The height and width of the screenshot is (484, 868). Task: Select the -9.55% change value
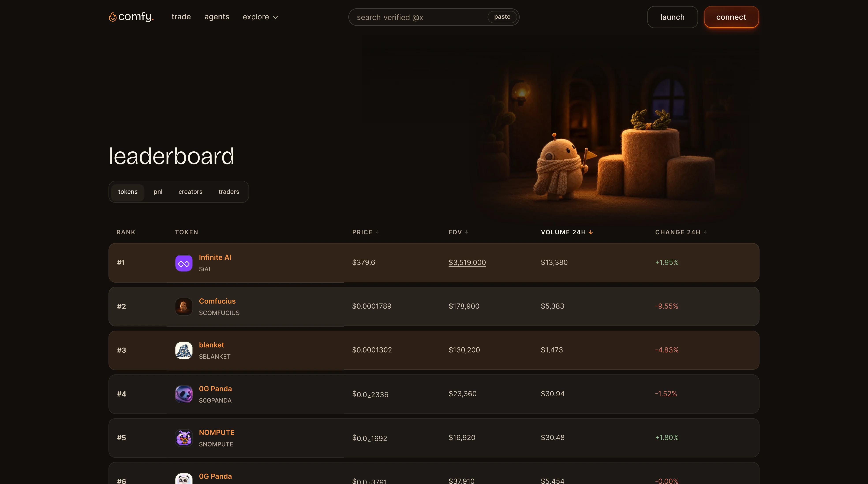[666, 306]
